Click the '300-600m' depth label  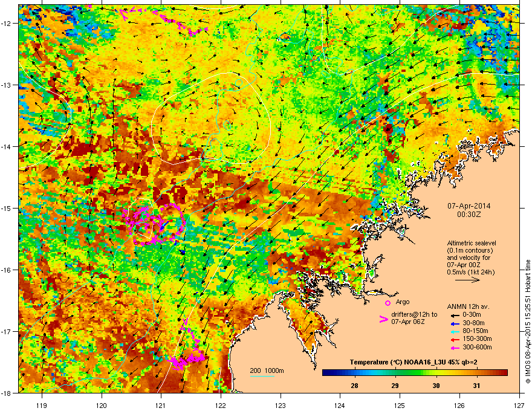pos(477,348)
